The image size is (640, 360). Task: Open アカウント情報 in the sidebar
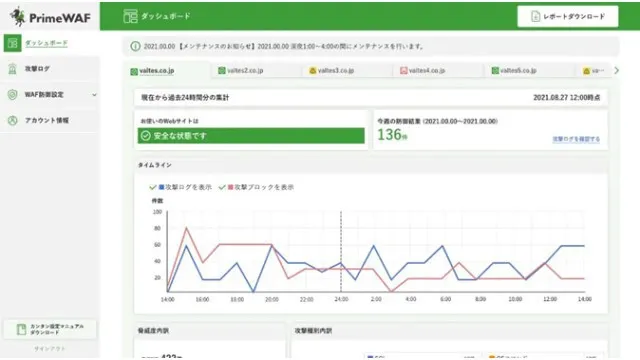(x=47, y=120)
